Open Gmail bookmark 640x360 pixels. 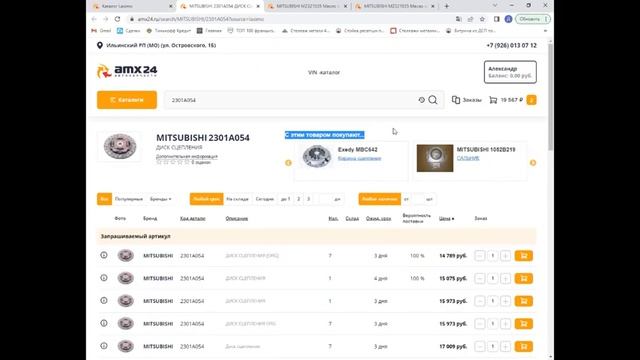(101, 31)
